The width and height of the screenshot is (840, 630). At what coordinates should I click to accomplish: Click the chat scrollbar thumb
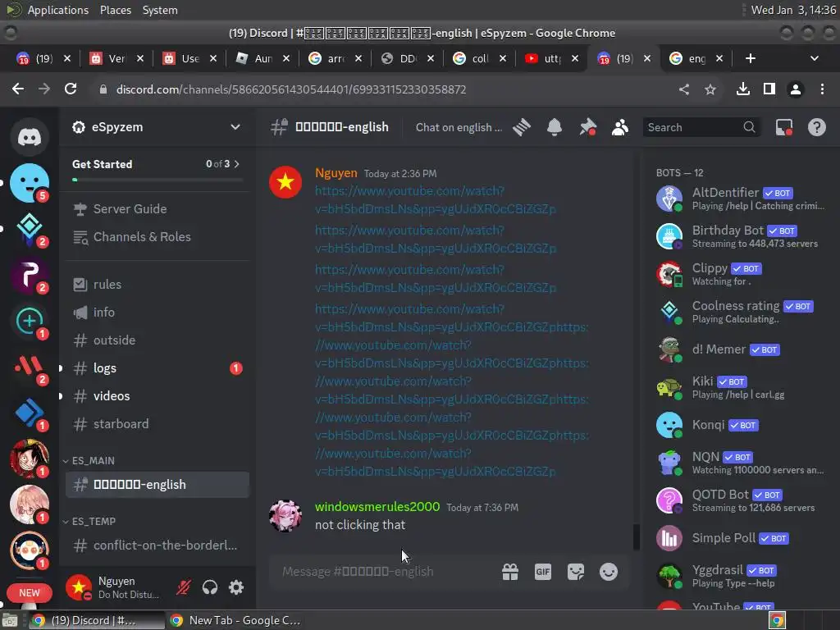pyautogui.click(x=637, y=536)
